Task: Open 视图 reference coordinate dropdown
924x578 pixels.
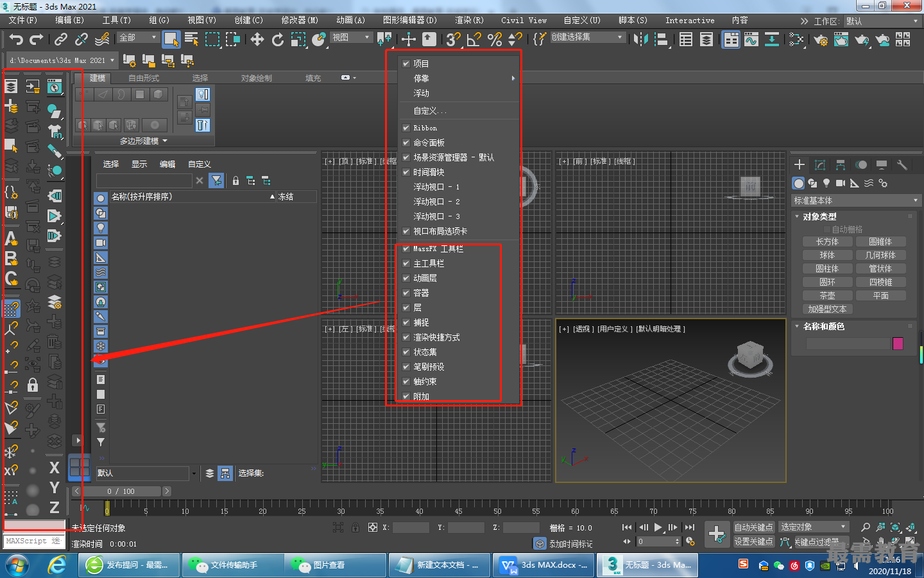Action: tap(351, 38)
